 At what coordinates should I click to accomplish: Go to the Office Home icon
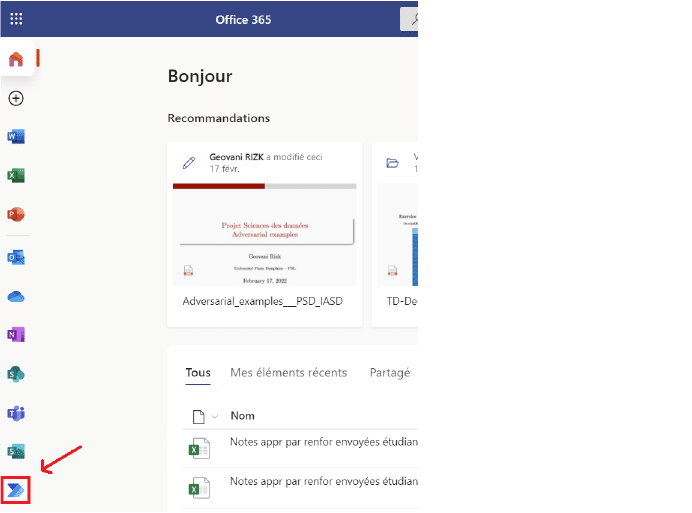(x=16, y=59)
